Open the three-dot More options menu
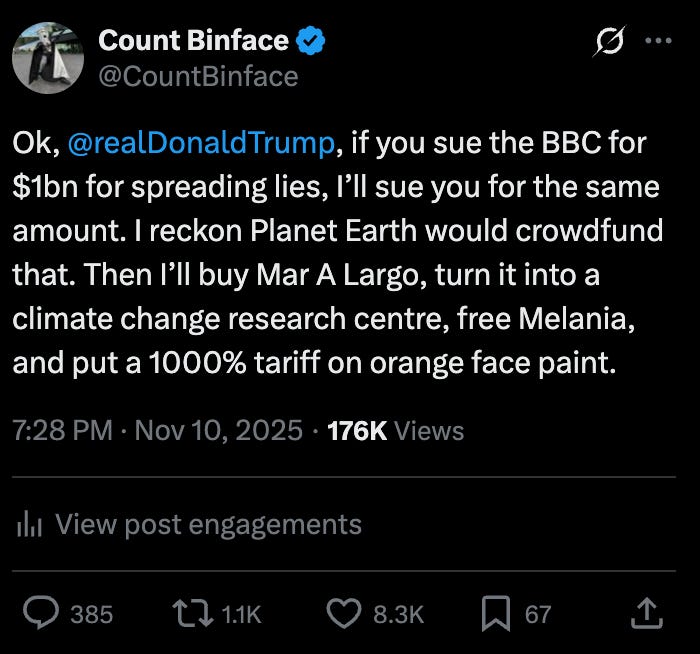Screen dimensions: 700x654 click(x=655, y=42)
